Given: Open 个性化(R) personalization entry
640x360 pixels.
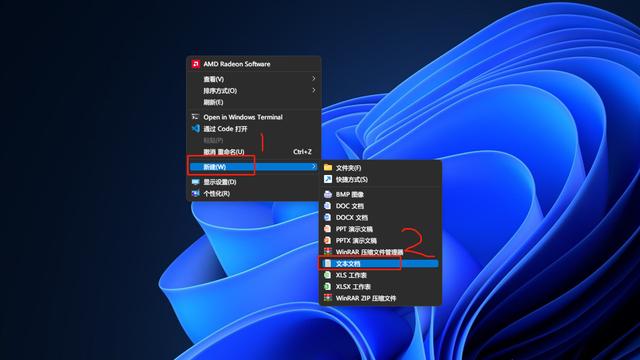Looking at the screenshot, I should pyautogui.click(x=253, y=193).
